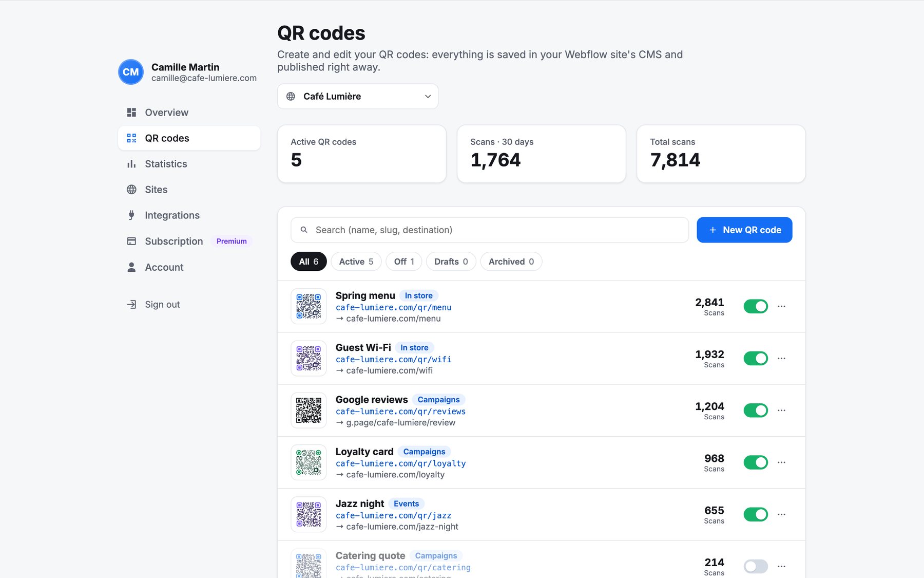Open Google reviews QR code thumbnail

click(309, 410)
